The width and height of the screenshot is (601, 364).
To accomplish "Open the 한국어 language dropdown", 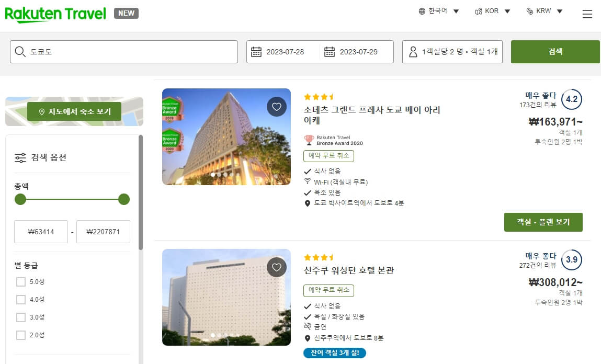I will (x=438, y=11).
